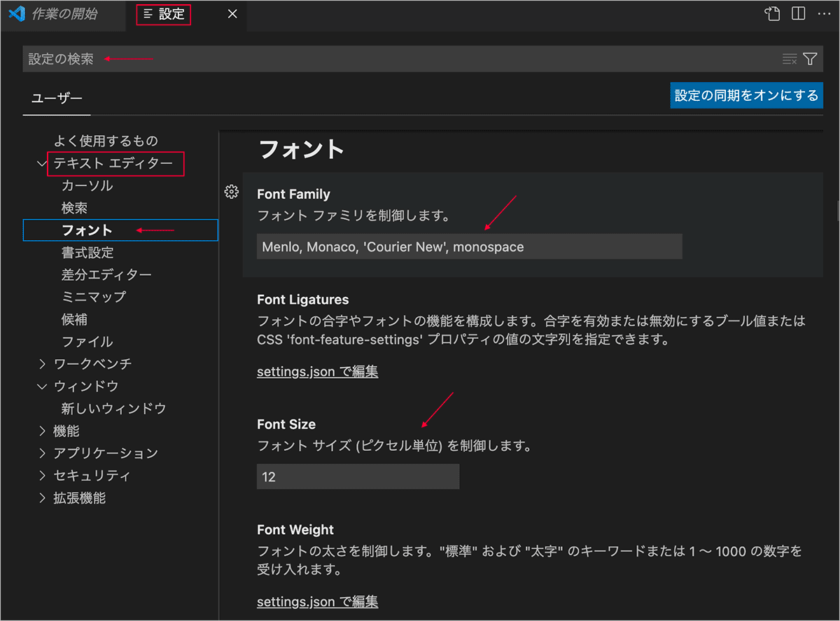Open settings.json link under Font Ligatures
The image size is (840, 621).
317,372
